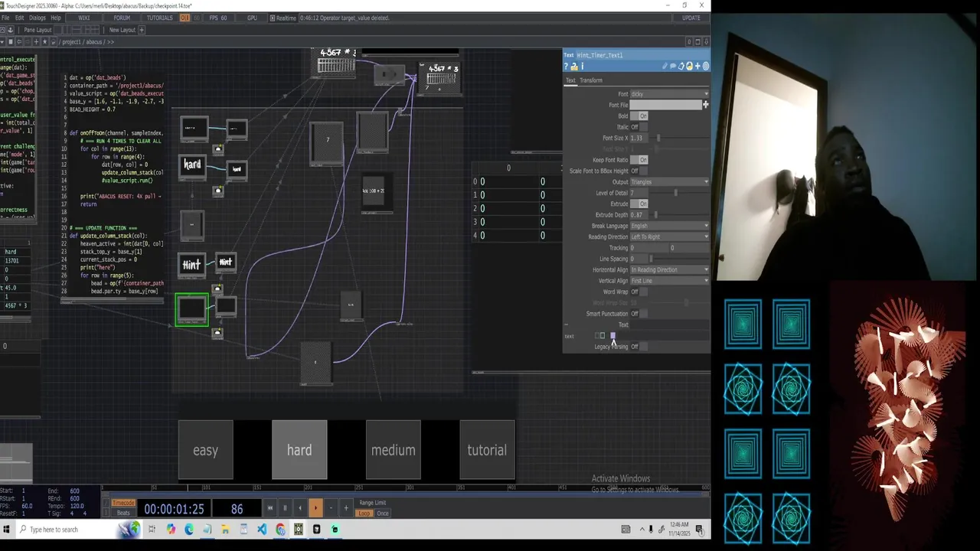The width and height of the screenshot is (980, 551).
Task: Click the comment bubble icon in parameter header
Action: pos(673,67)
